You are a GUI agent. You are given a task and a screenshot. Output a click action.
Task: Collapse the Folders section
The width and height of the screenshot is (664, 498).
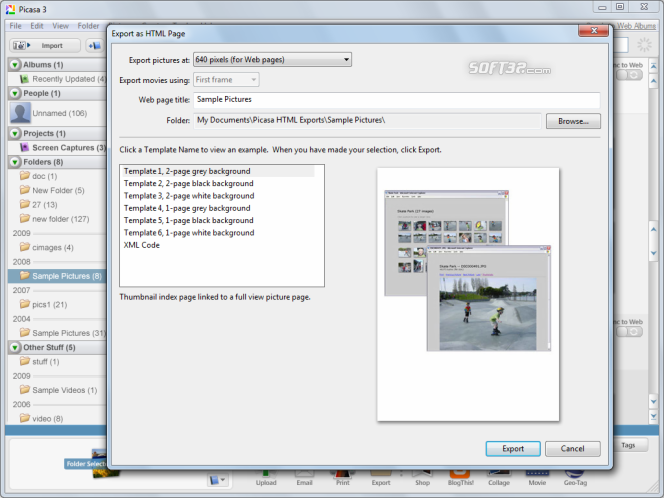point(15,162)
